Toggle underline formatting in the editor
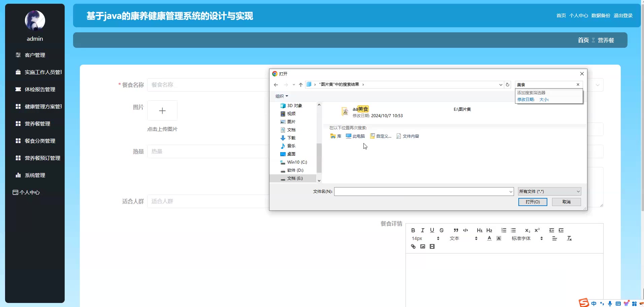Viewport: 644px width, 307px height. click(x=432, y=230)
